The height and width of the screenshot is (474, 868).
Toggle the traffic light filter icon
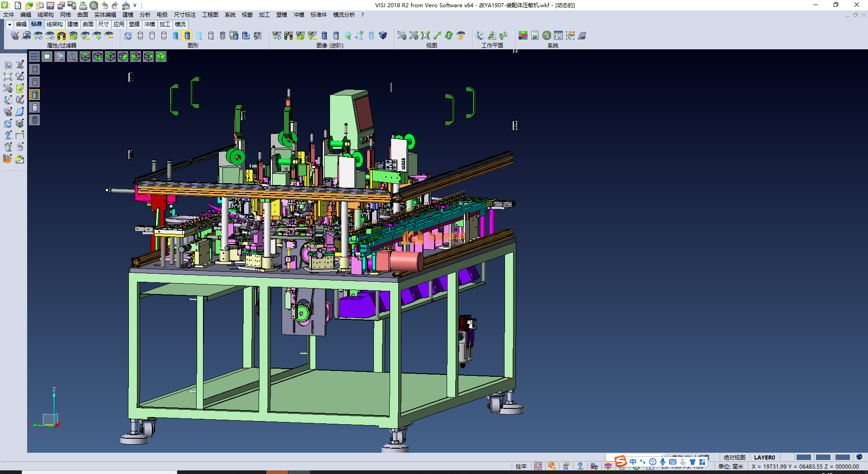click(61, 36)
